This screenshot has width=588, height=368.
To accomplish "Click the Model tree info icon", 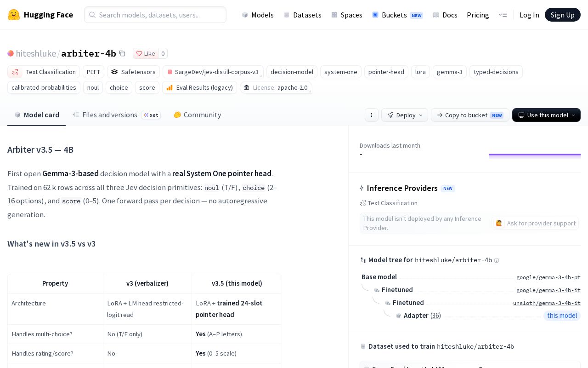I will [x=497, y=260].
